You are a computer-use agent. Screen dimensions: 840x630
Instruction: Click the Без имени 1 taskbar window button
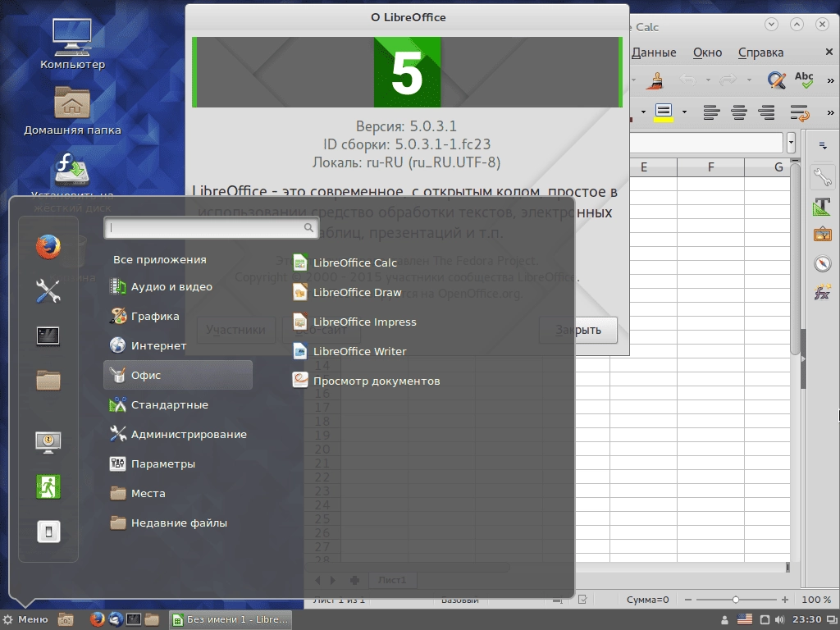point(231,619)
